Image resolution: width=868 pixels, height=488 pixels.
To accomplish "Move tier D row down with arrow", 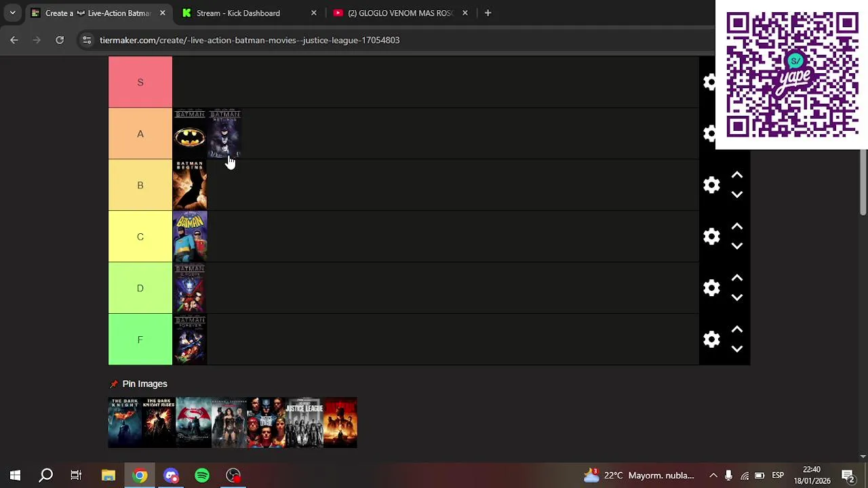I will pos(737,298).
